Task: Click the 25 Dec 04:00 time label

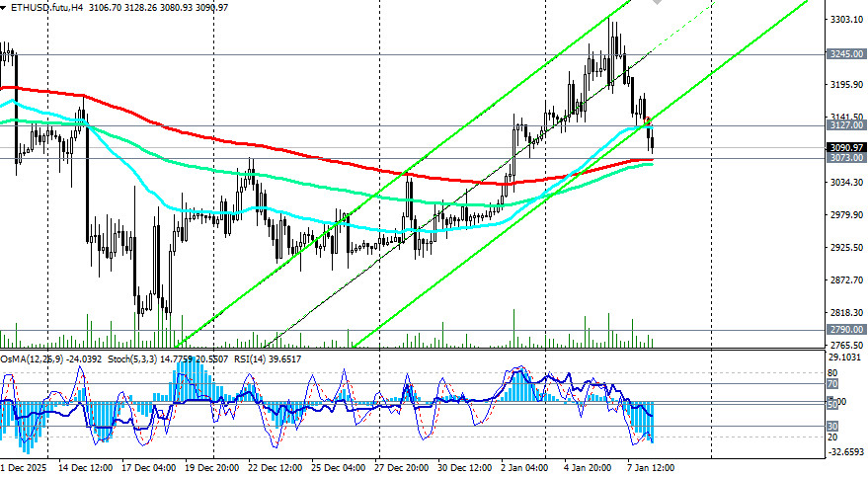Action: click(x=339, y=467)
